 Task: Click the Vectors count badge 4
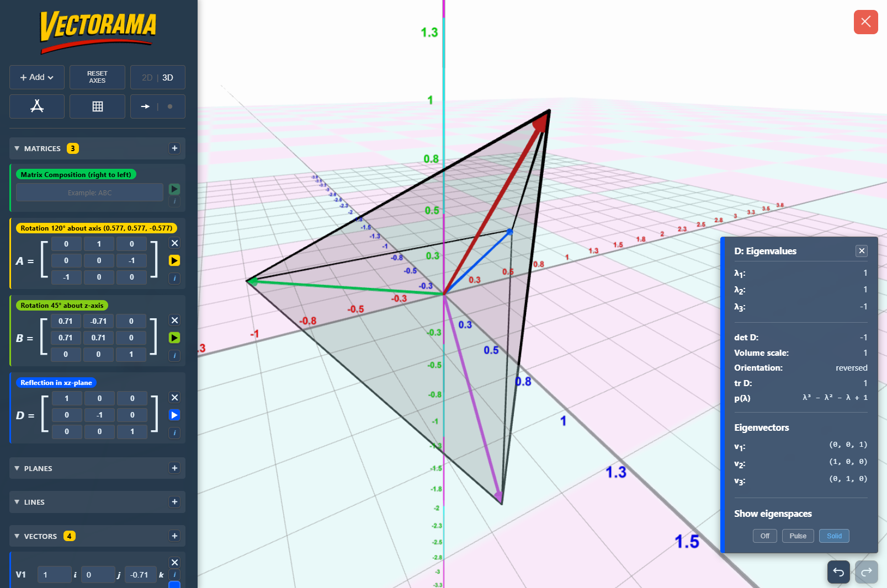[70, 536]
